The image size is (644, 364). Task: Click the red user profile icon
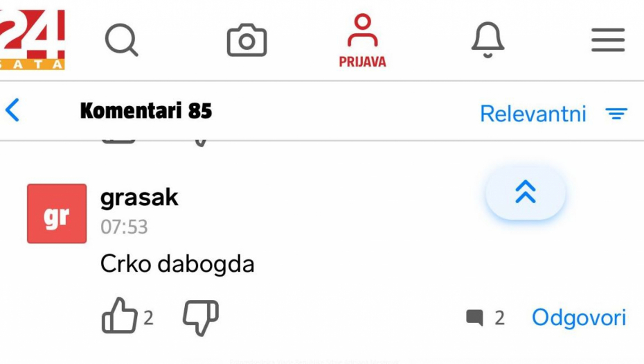click(363, 31)
